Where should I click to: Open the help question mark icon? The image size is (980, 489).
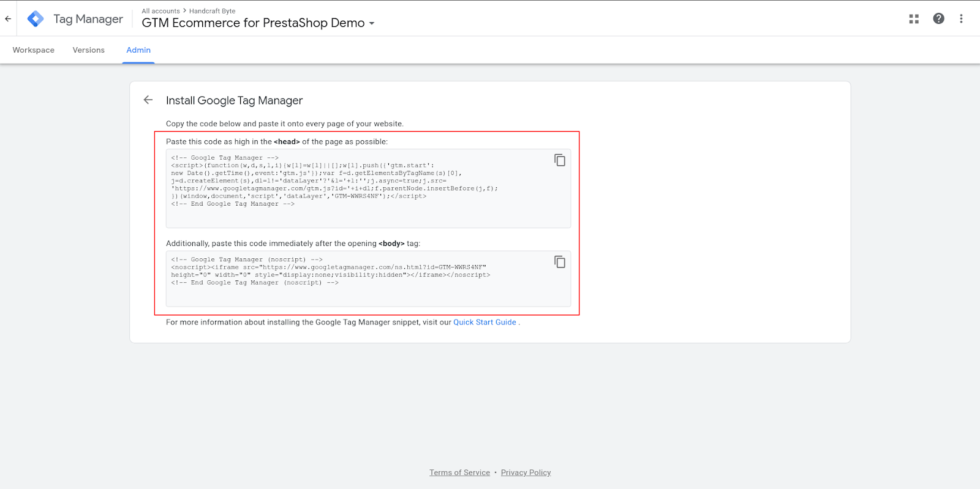938,19
